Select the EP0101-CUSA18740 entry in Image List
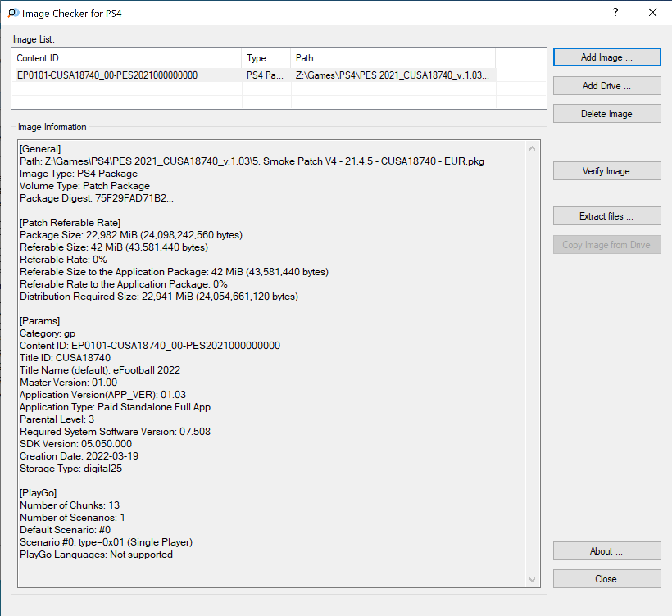Screen dimensions: 672x616 [x=107, y=75]
